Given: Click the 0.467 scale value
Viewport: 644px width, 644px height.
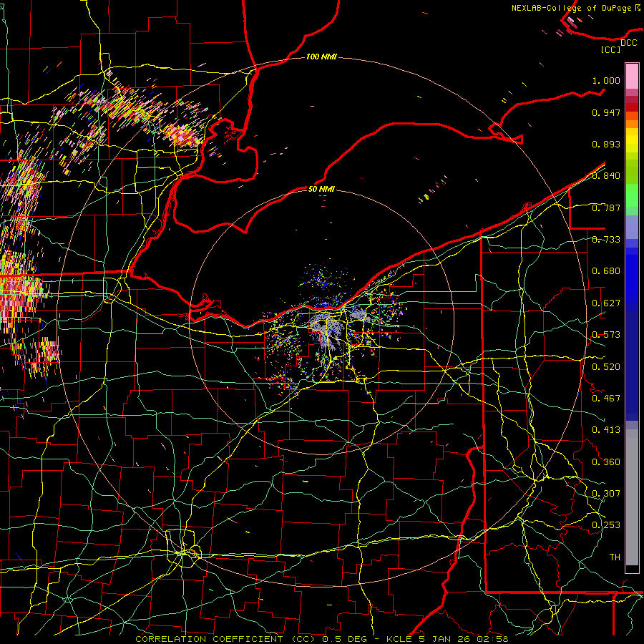Looking at the screenshot, I should click(x=606, y=399).
